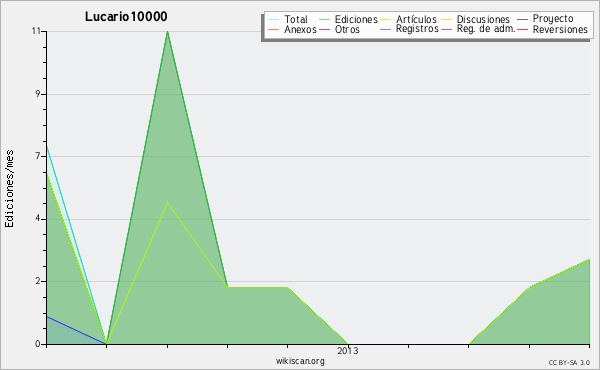Image resolution: width=600 pixels, height=370 pixels.
Task: Click the y-axis value '11'
Action: (36, 31)
